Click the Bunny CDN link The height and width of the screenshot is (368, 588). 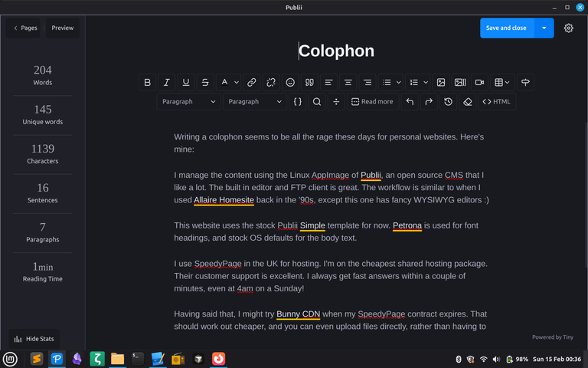click(x=298, y=314)
